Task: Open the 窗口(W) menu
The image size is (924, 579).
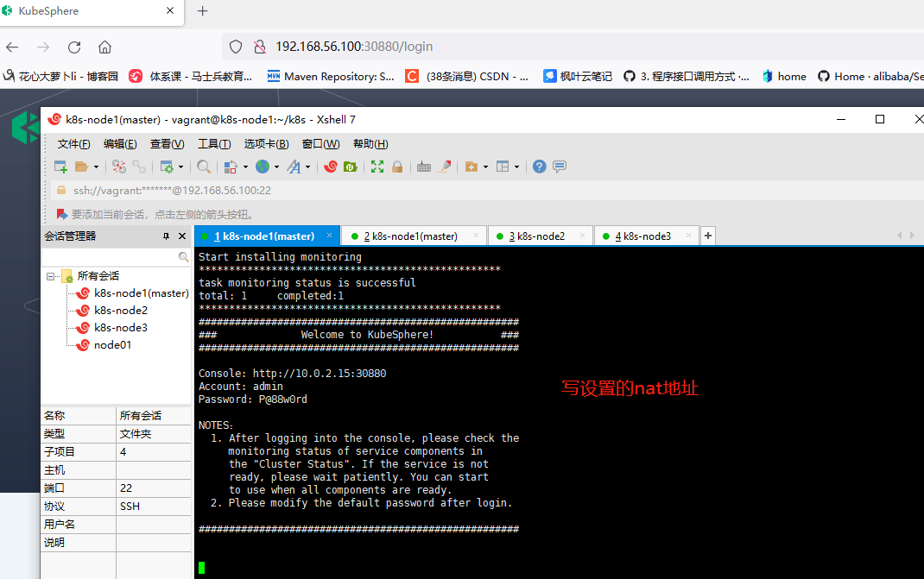Action: click(320, 144)
